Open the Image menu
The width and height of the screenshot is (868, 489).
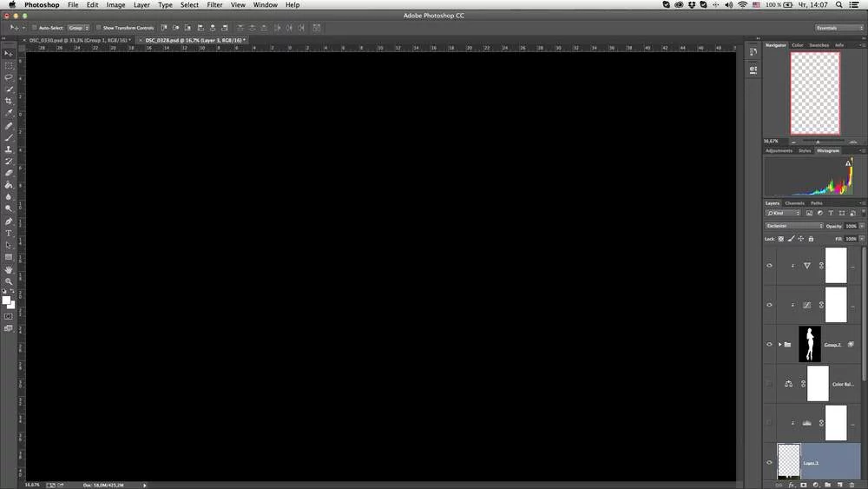pos(115,5)
